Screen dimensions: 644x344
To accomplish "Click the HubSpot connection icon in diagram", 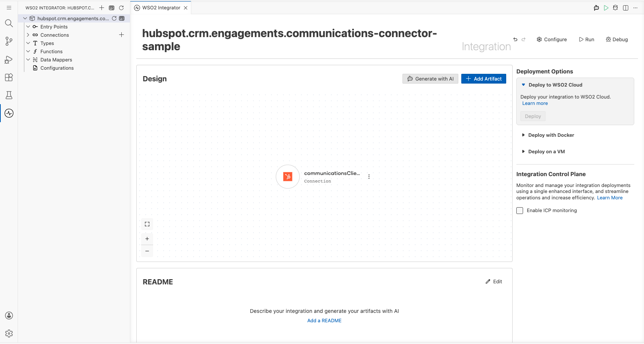I will [288, 176].
